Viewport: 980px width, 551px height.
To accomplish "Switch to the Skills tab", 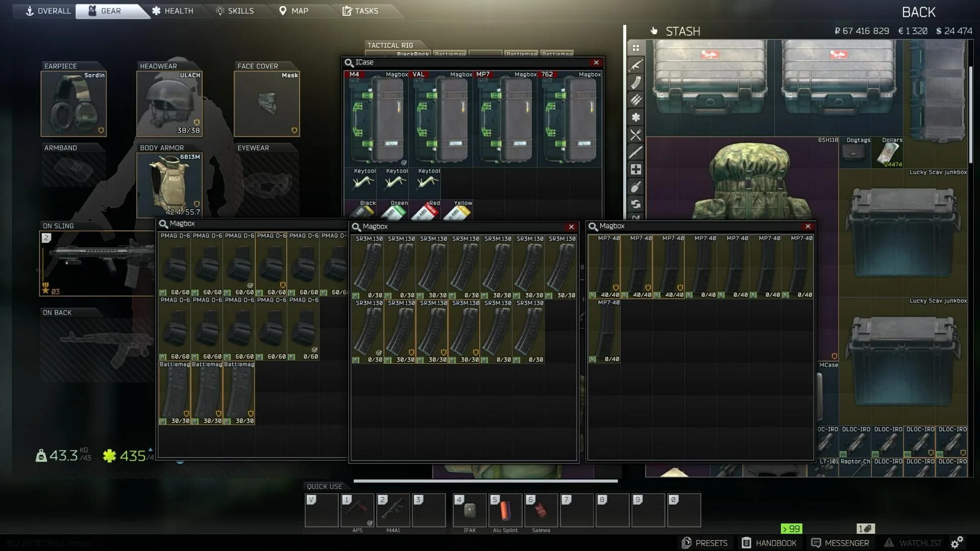I will click(x=235, y=11).
